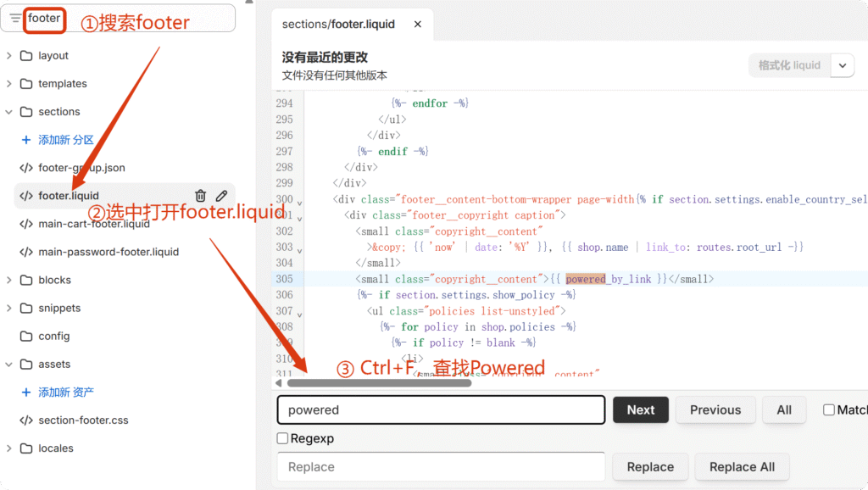Click the horizontal code scrollbar
Image resolution: width=868 pixels, height=490 pixels.
point(379,383)
